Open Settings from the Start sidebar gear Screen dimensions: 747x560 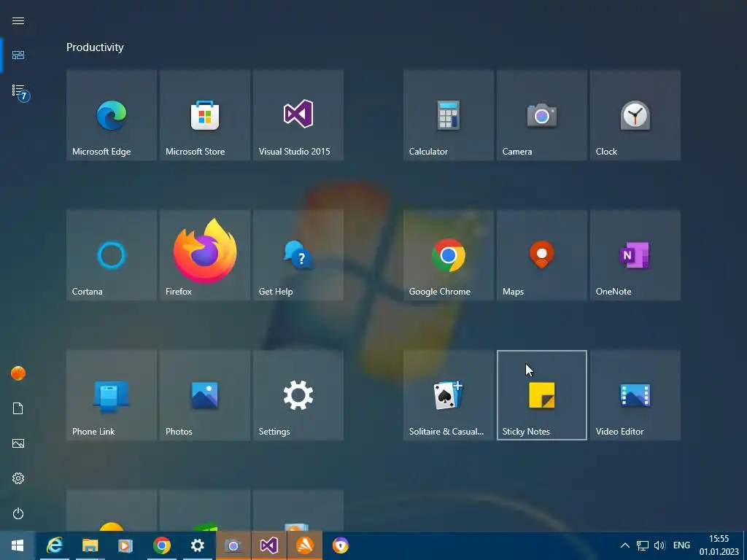tap(18, 478)
